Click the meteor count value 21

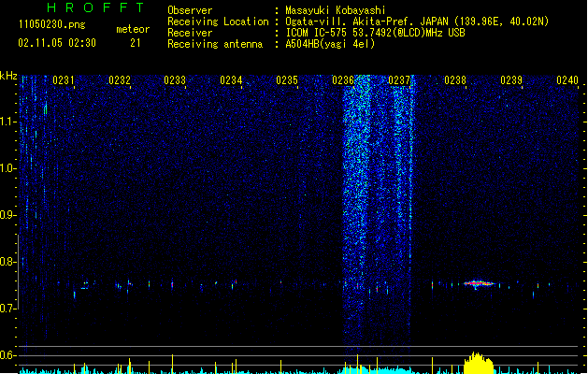coord(136,43)
